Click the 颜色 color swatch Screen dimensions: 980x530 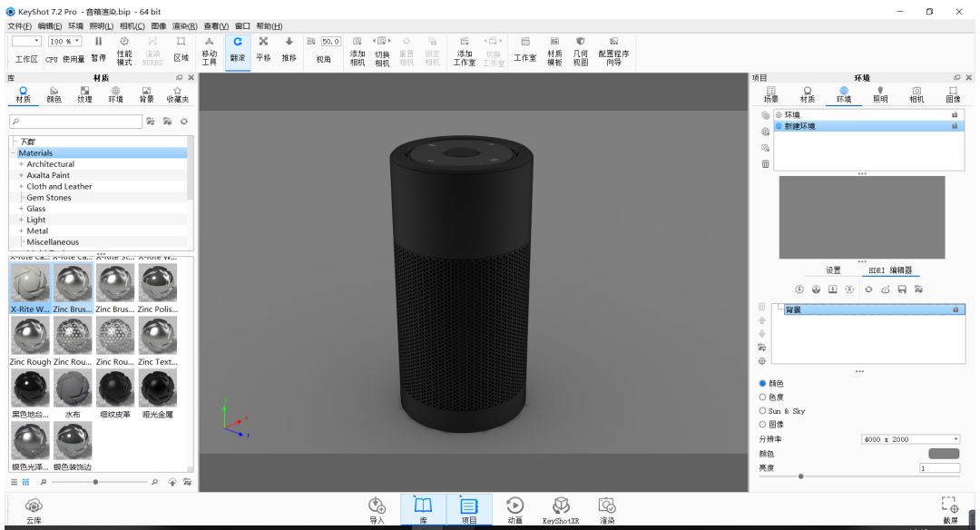pyautogui.click(x=943, y=454)
